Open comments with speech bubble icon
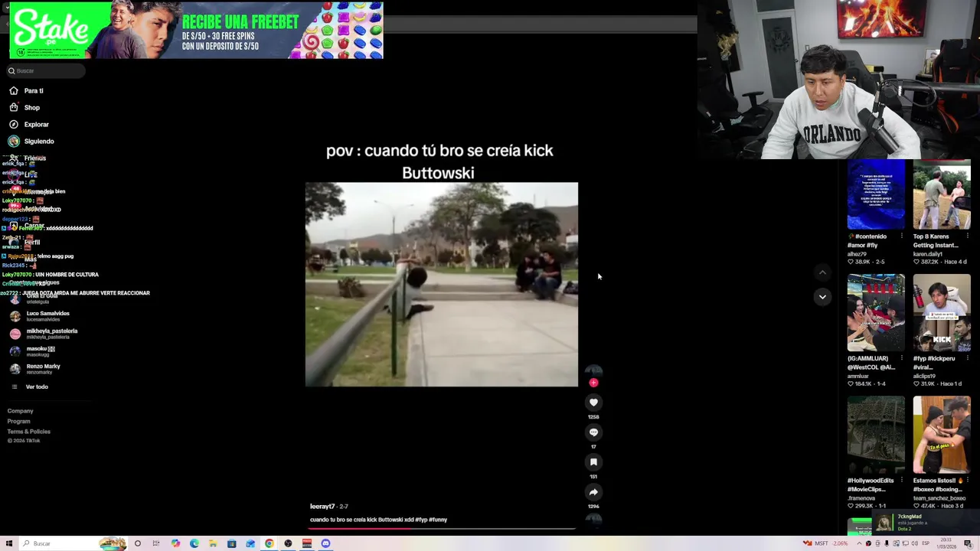 (593, 432)
